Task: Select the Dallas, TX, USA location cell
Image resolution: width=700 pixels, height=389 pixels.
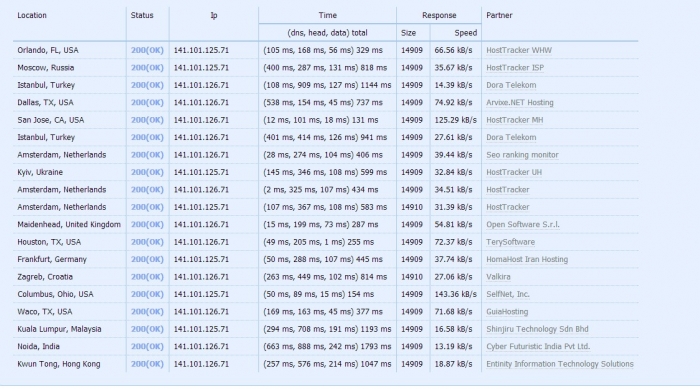Action: 45,103
